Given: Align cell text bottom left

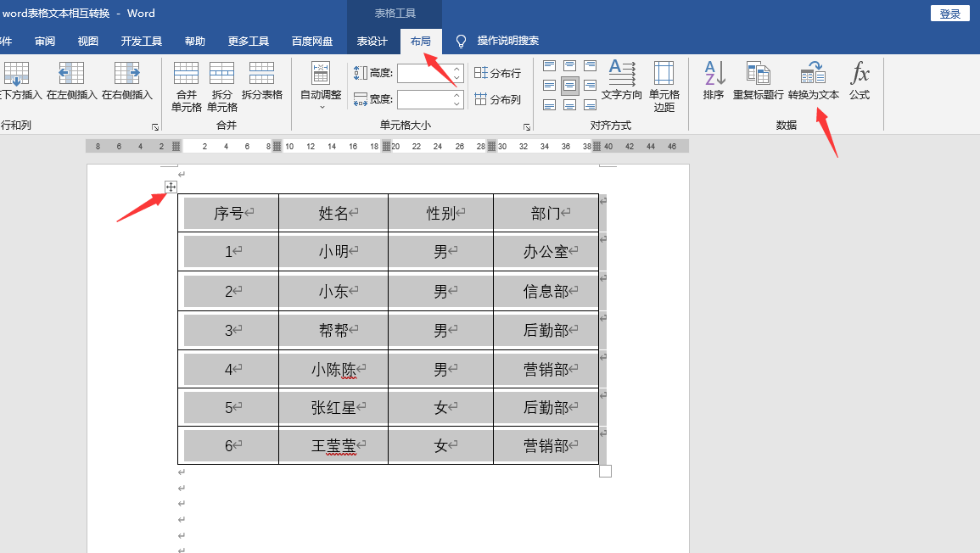Looking at the screenshot, I should (549, 104).
